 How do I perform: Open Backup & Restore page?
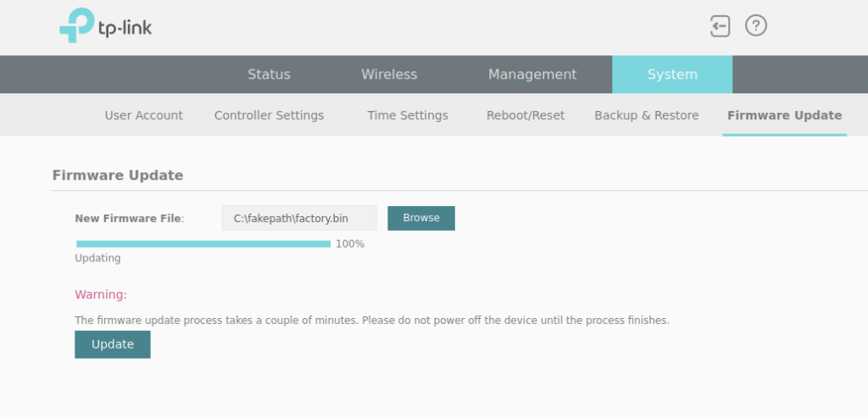click(x=647, y=115)
